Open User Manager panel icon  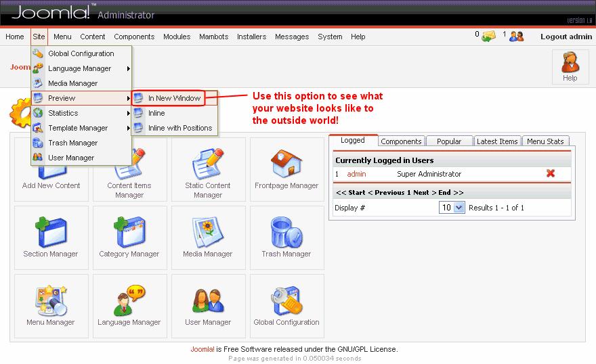207,300
